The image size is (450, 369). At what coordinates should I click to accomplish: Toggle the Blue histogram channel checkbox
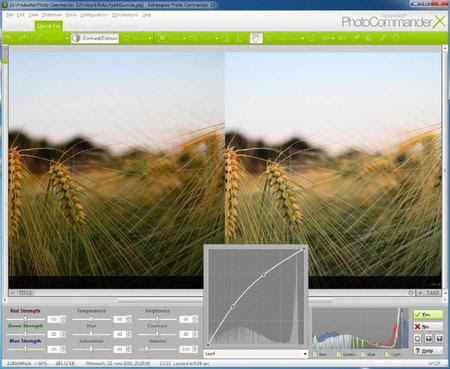click(363, 355)
